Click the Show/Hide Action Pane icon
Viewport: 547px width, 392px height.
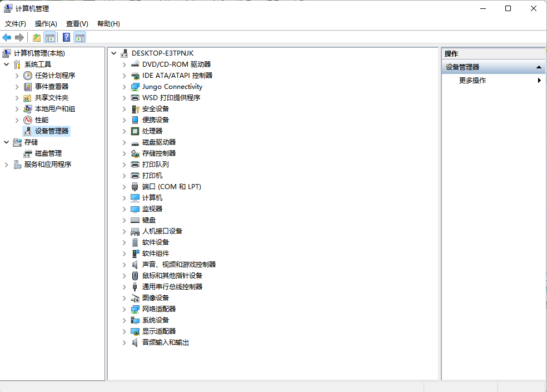pyautogui.click(x=80, y=37)
